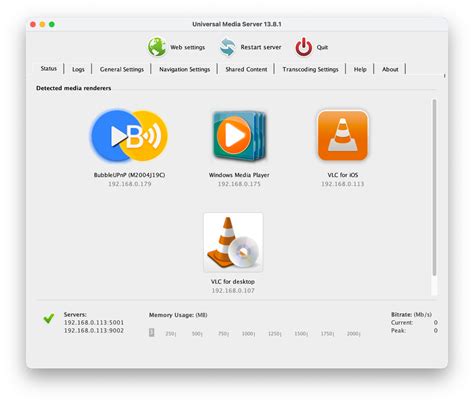Click the VLC for iOS label
474x403 pixels.
point(343,175)
